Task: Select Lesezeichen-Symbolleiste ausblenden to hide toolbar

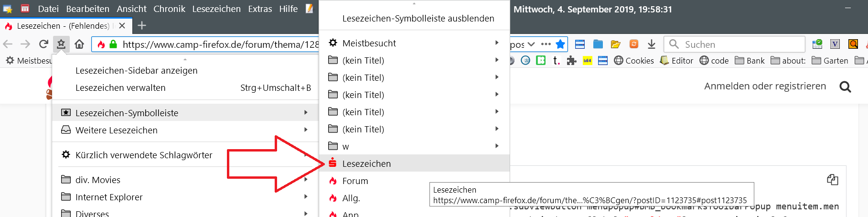Action: coord(418,19)
